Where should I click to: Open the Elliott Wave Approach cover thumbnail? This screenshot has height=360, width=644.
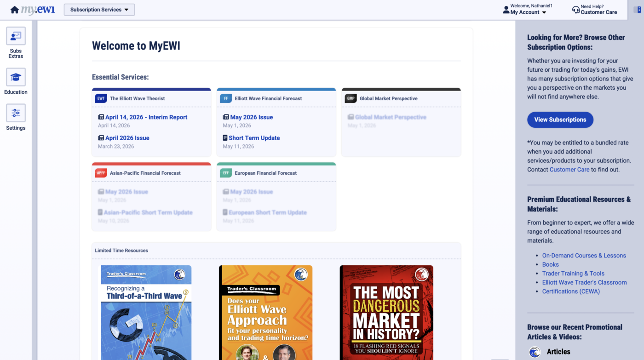(266, 313)
